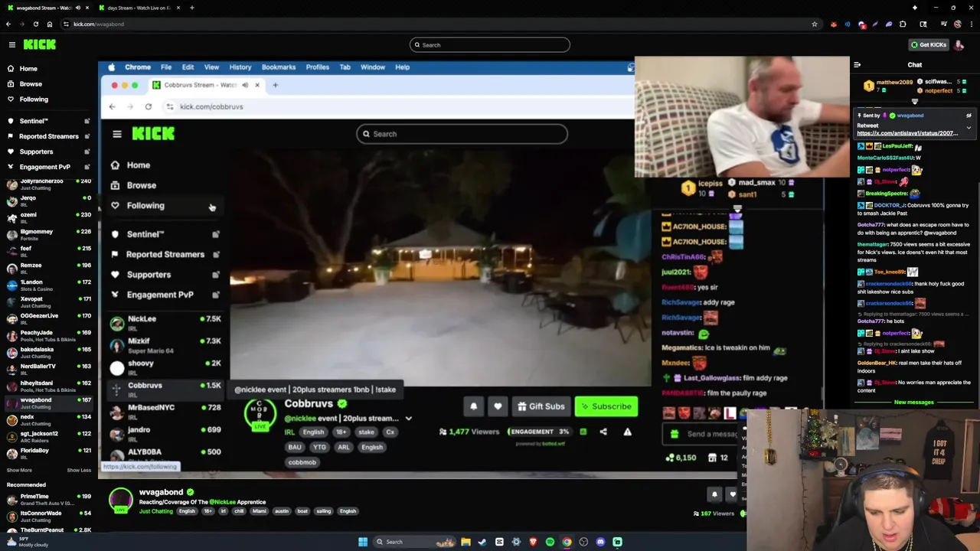Click the @NickLee mention in stream title
Viewport: 980px width, 551px height.
[222, 502]
